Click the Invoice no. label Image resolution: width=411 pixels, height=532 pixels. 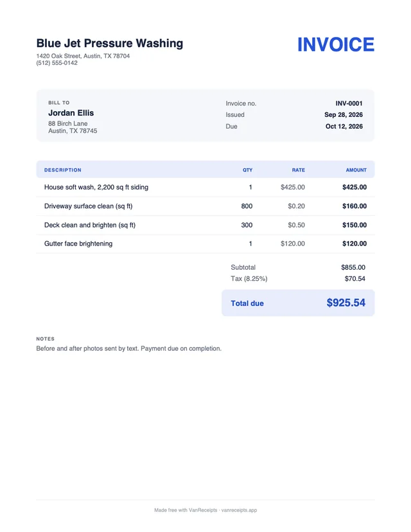241,103
